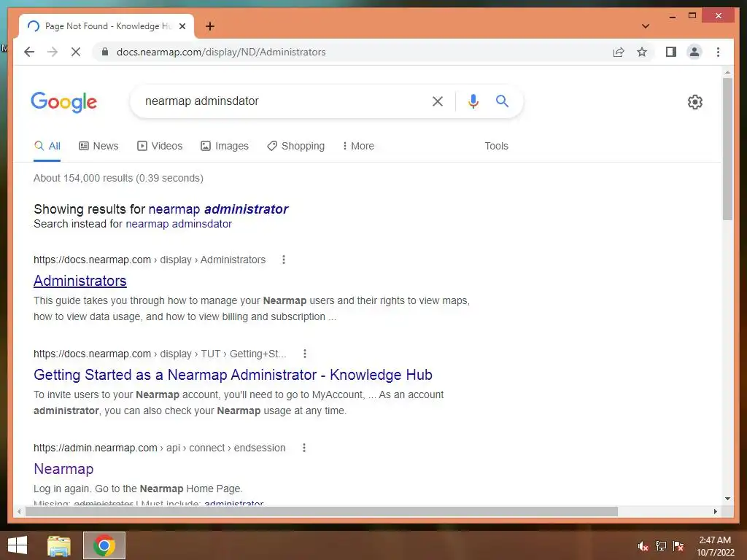This screenshot has width=747, height=560.
Task: Expand the More search categories
Action: coord(358,146)
